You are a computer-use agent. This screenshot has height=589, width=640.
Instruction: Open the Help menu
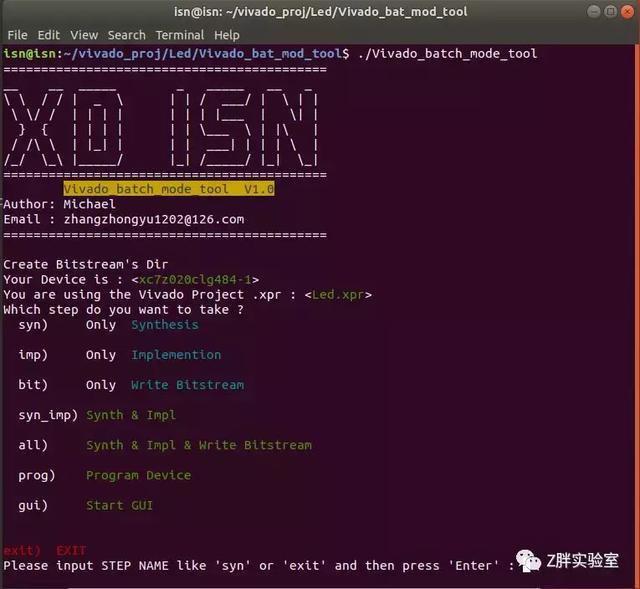[227, 35]
